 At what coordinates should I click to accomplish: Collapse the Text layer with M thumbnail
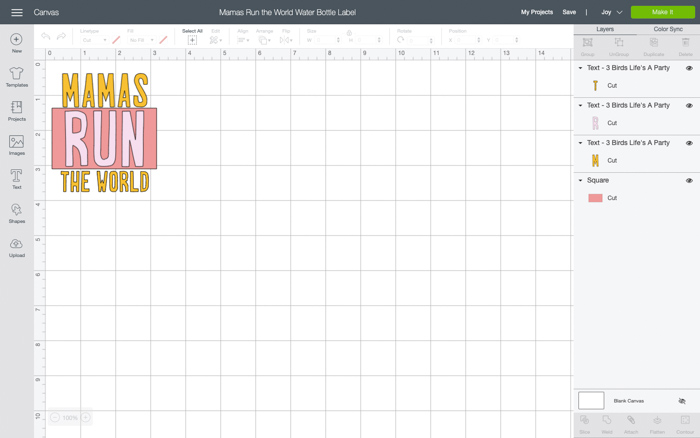click(580, 143)
